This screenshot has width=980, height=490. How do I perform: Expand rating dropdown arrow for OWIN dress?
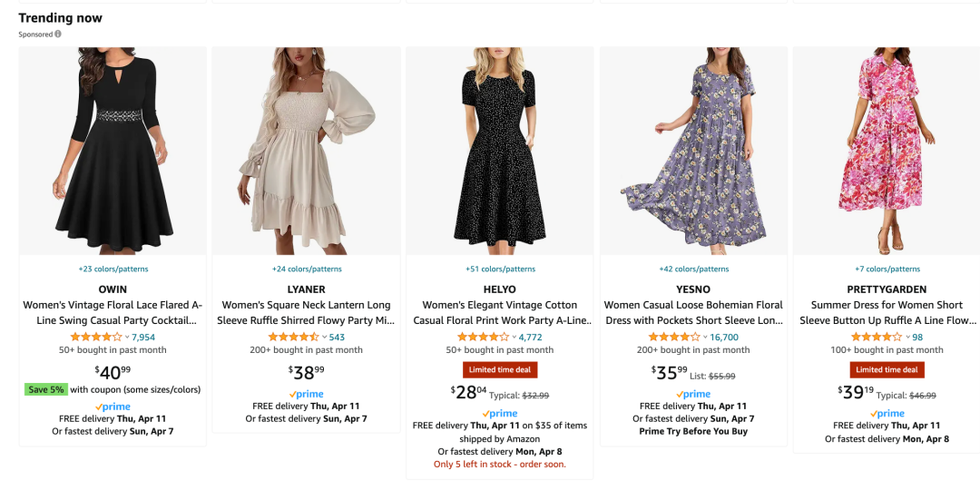tap(127, 338)
